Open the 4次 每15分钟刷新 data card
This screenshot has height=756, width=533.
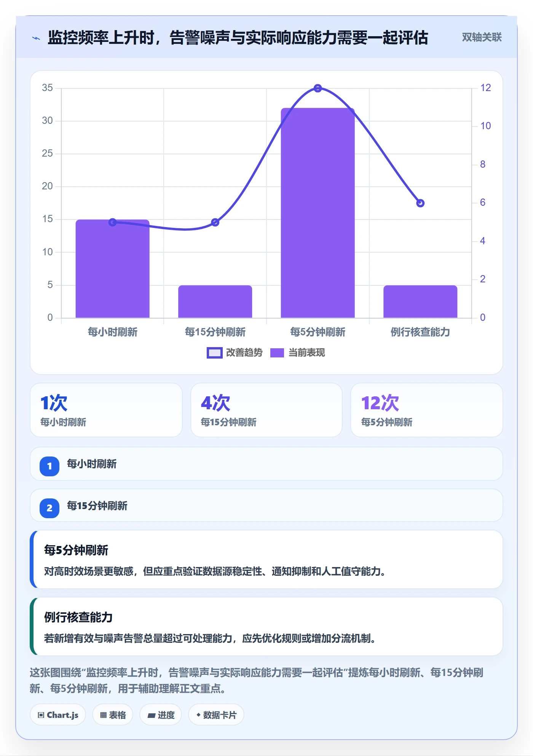[266, 410]
